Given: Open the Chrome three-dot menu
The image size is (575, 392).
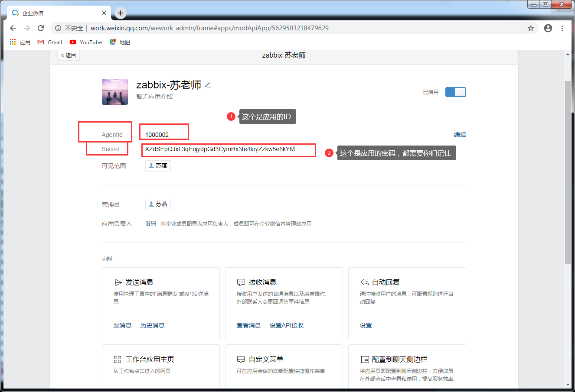Looking at the screenshot, I should click(x=562, y=28).
